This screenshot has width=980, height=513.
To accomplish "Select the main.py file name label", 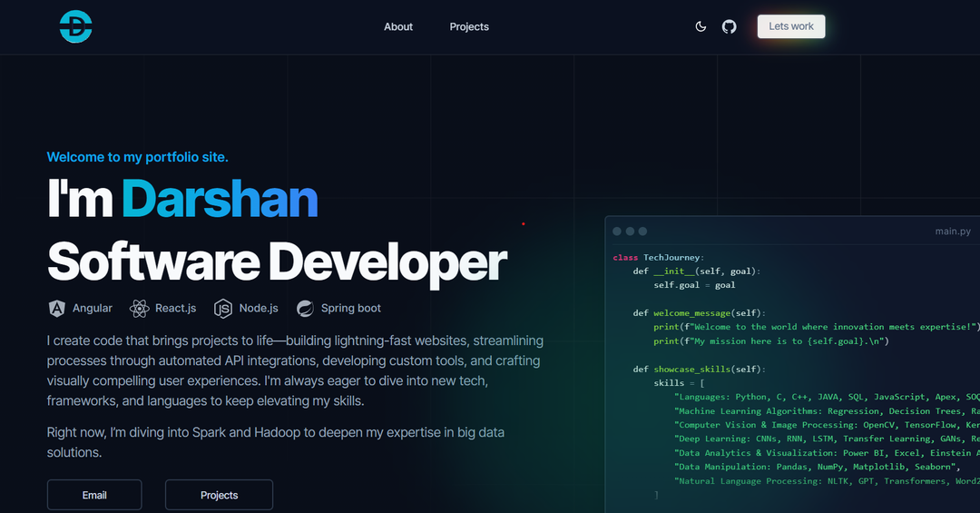I will (x=952, y=232).
